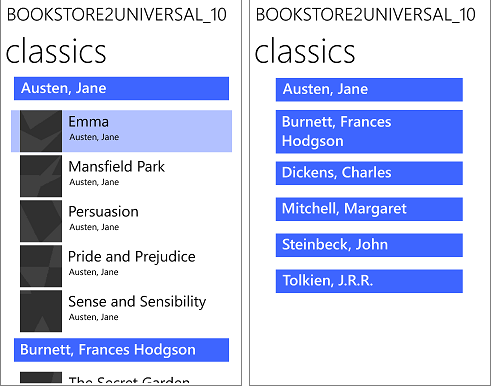This screenshot has height=386, width=491.
Task: Select the Persuasion list entry title
Action: coord(103,212)
